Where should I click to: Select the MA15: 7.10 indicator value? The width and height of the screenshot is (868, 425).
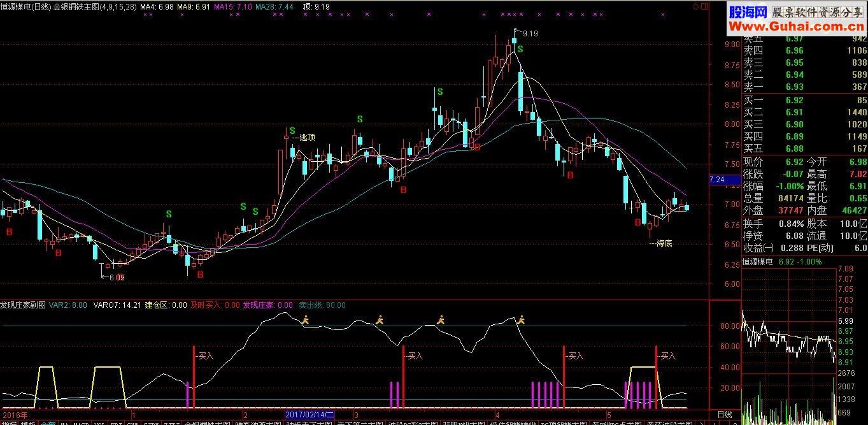233,6
